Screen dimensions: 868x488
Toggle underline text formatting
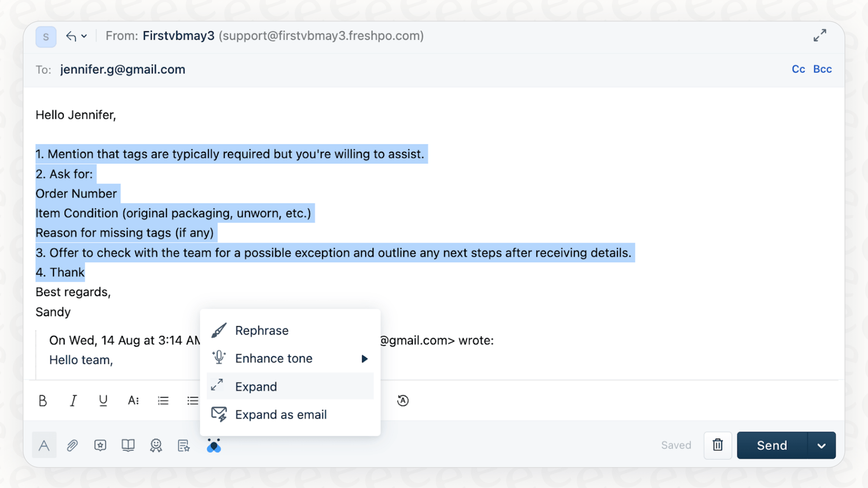tap(103, 400)
